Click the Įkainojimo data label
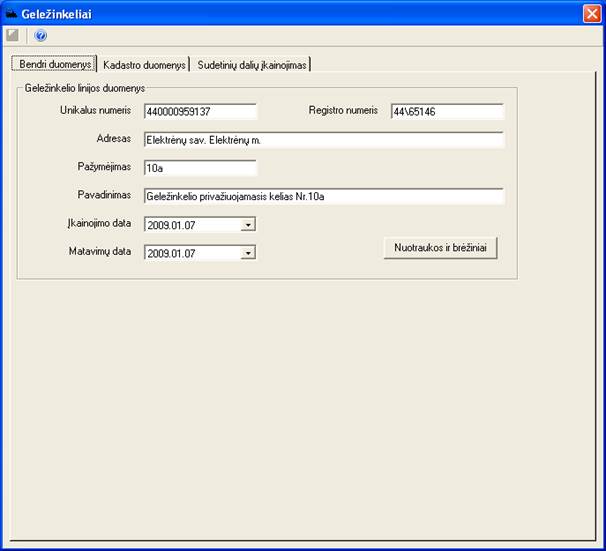606x551 pixels. click(x=99, y=223)
